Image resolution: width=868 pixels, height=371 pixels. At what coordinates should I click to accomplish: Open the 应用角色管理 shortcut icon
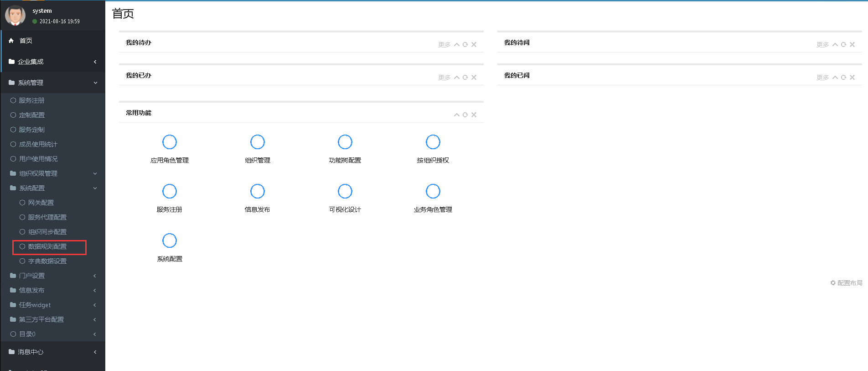point(170,142)
